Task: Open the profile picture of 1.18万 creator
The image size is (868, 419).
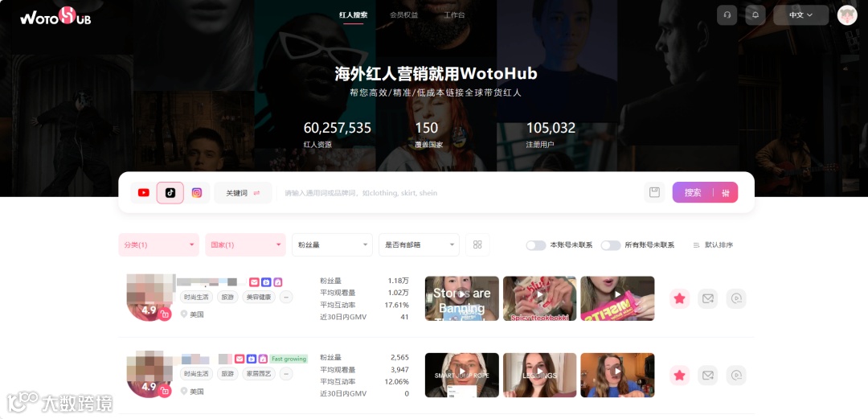Action: [x=149, y=297]
